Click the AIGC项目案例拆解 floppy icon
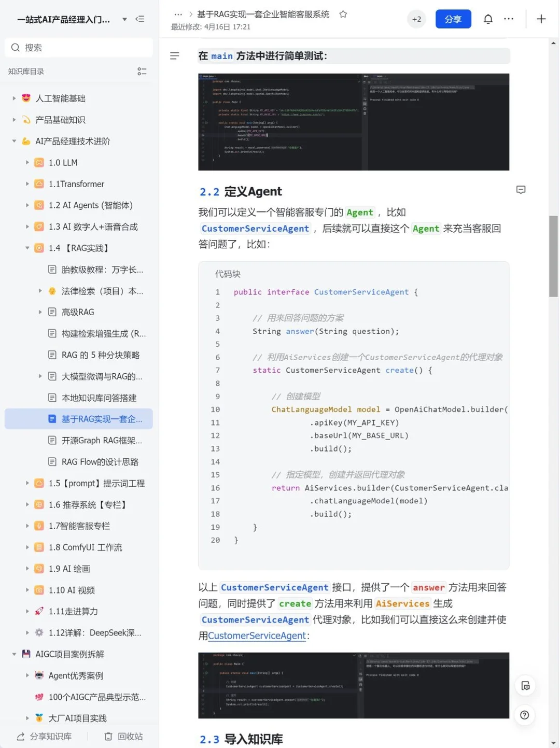The image size is (560, 748). [x=26, y=654]
